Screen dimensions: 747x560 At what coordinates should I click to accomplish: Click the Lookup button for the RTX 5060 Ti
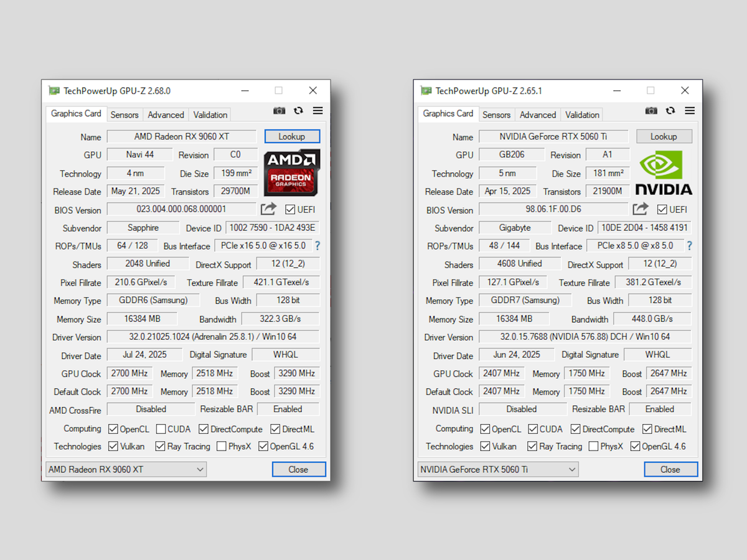click(x=664, y=137)
